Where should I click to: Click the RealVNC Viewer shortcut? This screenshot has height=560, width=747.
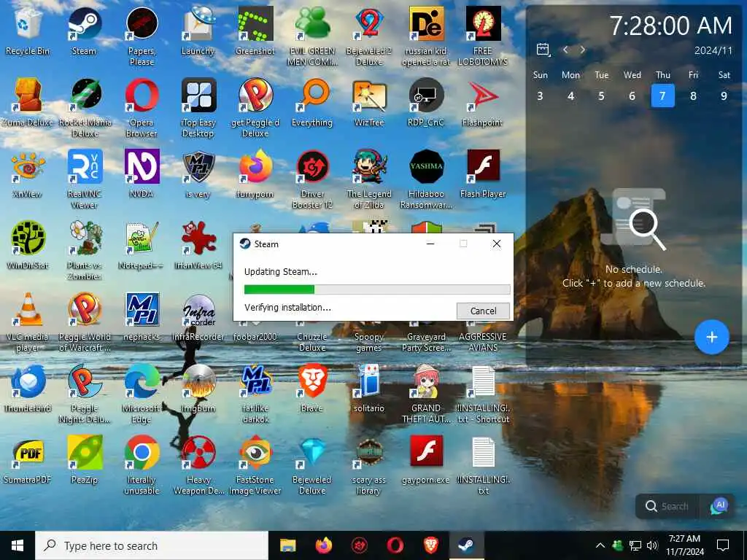(x=85, y=167)
